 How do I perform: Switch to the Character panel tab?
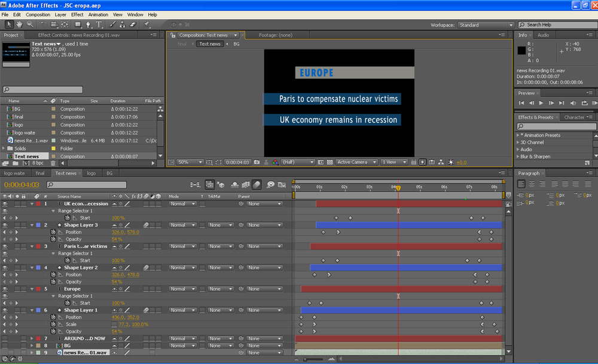[x=574, y=117]
